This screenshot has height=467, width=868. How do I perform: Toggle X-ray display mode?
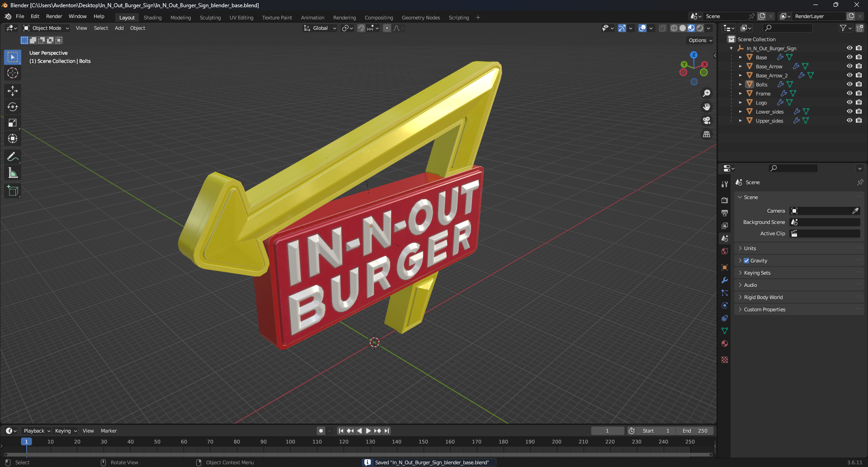pos(663,28)
